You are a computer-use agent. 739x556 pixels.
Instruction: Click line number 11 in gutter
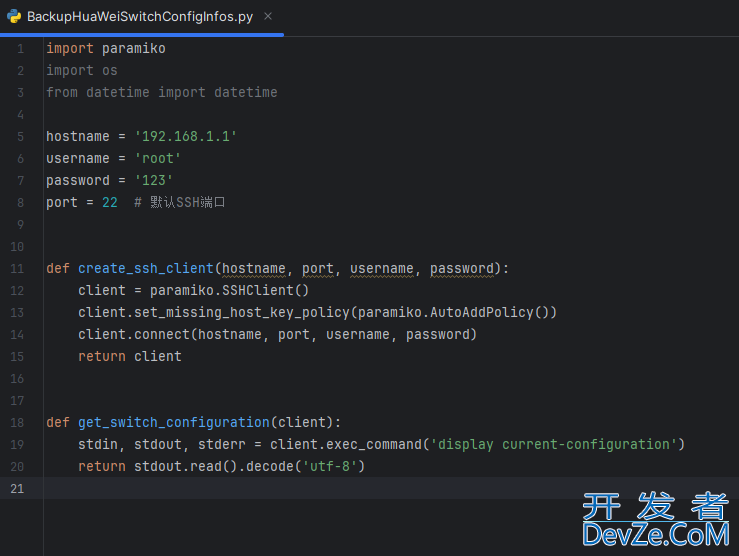coord(17,269)
